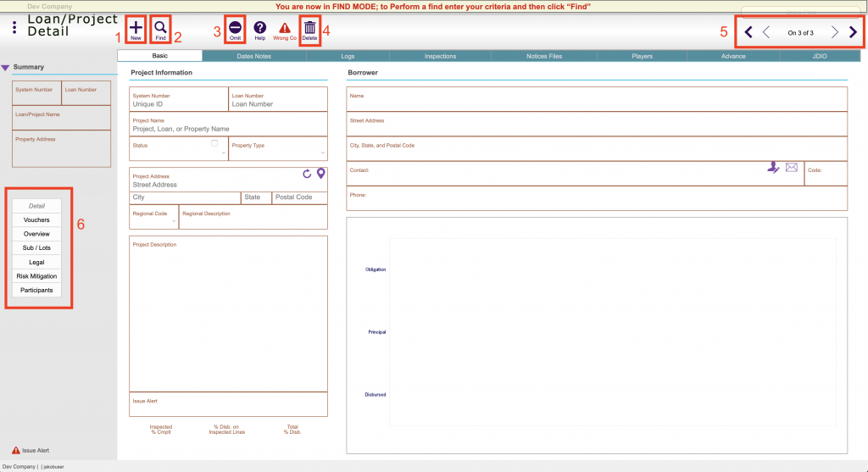868x472 pixels.
Task: Click the Borrower Street Address field
Action: (597, 125)
